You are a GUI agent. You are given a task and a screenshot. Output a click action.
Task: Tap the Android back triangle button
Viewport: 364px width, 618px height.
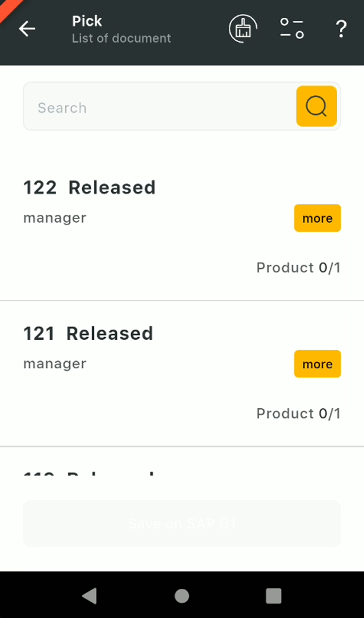click(x=90, y=596)
